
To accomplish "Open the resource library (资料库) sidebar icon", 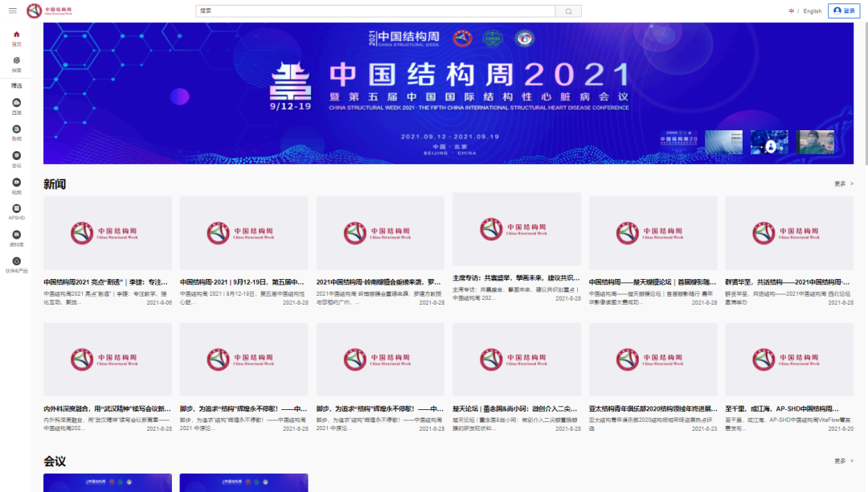I will coord(16,235).
